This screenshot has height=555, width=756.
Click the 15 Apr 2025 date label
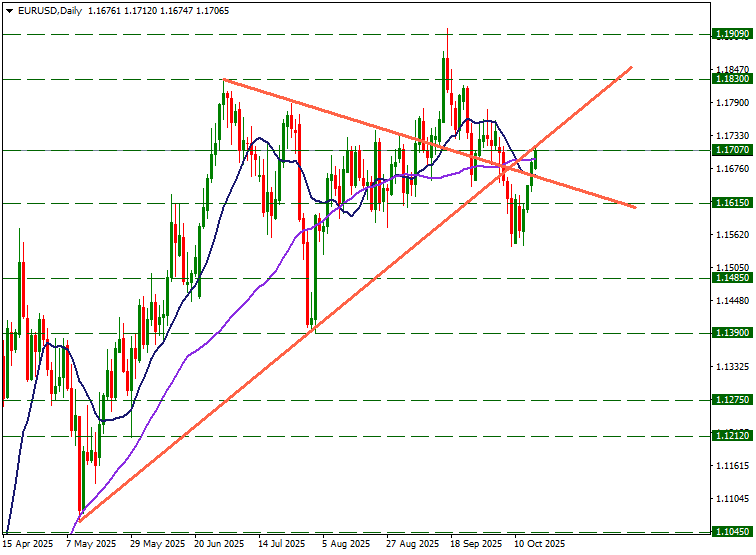(28, 545)
